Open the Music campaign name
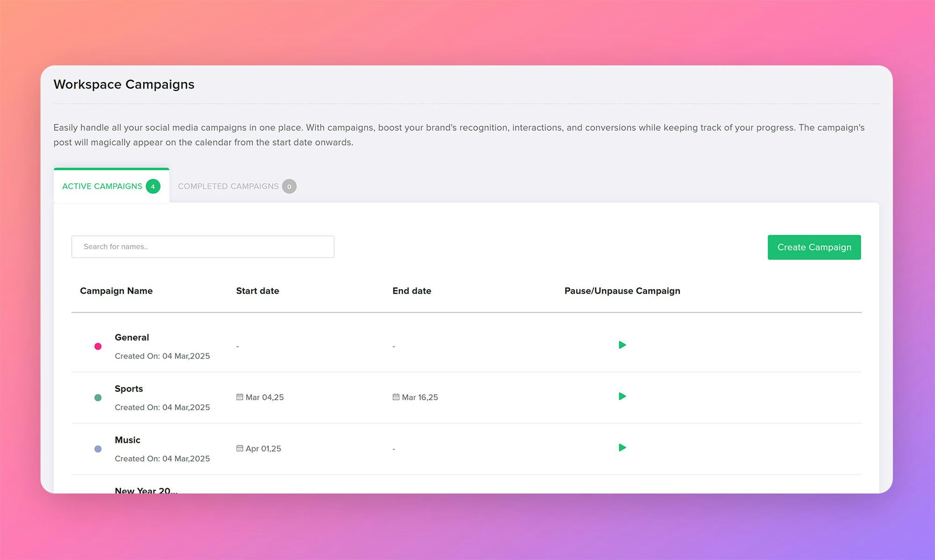Screen dimensions: 935x560 (127, 440)
